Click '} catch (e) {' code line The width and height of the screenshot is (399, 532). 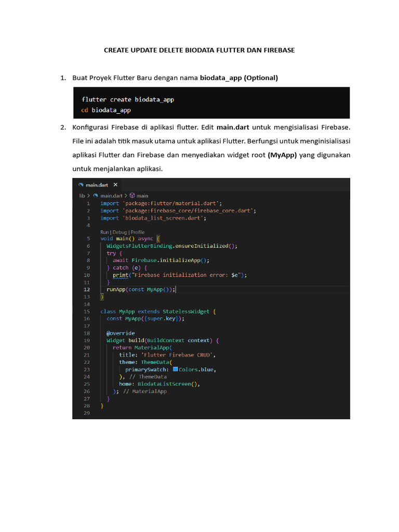[127, 268]
